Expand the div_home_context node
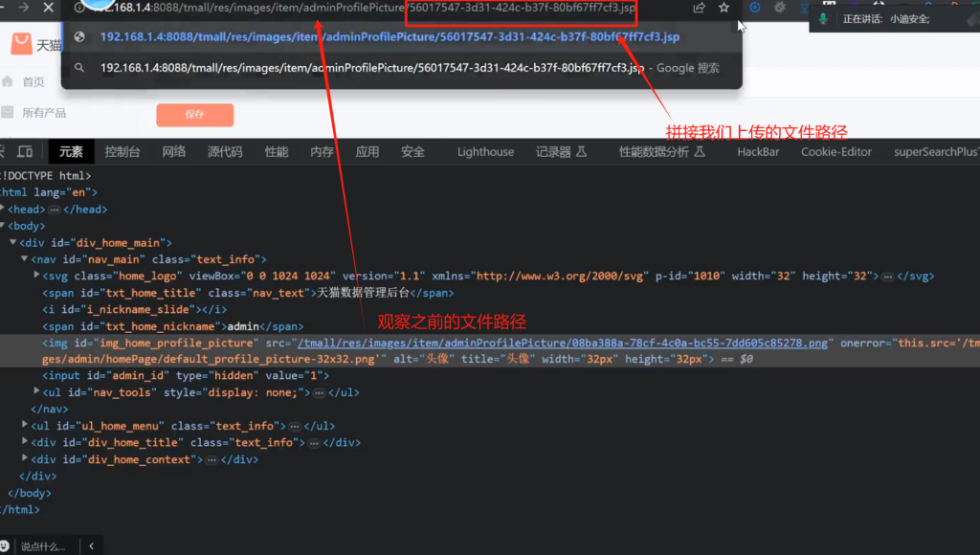This screenshot has height=555, width=980. click(24, 458)
